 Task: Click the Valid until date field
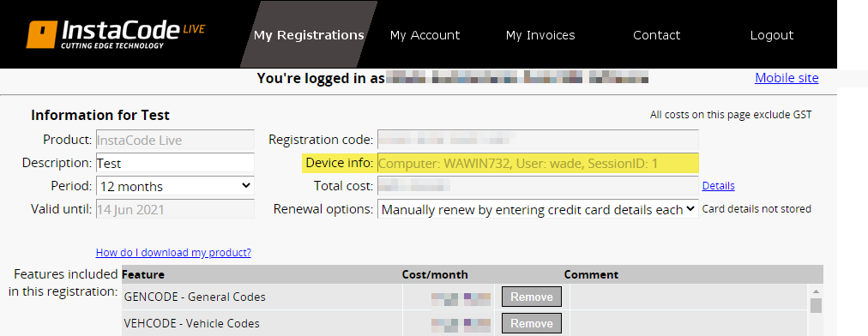click(175, 209)
